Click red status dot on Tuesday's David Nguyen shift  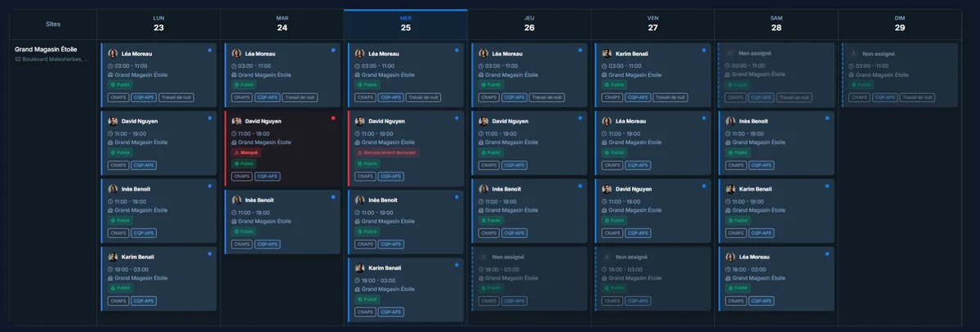pyautogui.click(x=333, y=118)
